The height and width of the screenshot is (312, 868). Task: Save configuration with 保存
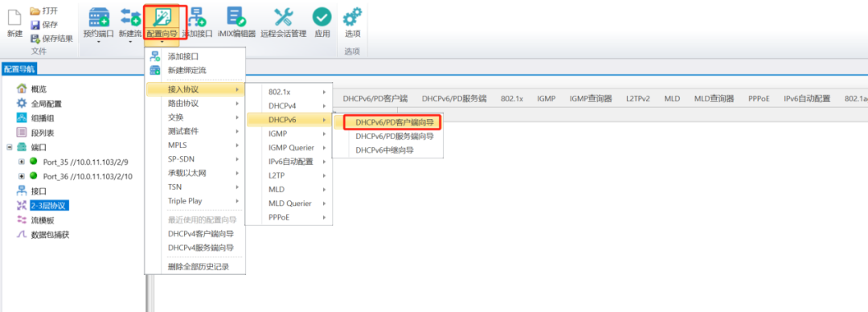[43, 24]
